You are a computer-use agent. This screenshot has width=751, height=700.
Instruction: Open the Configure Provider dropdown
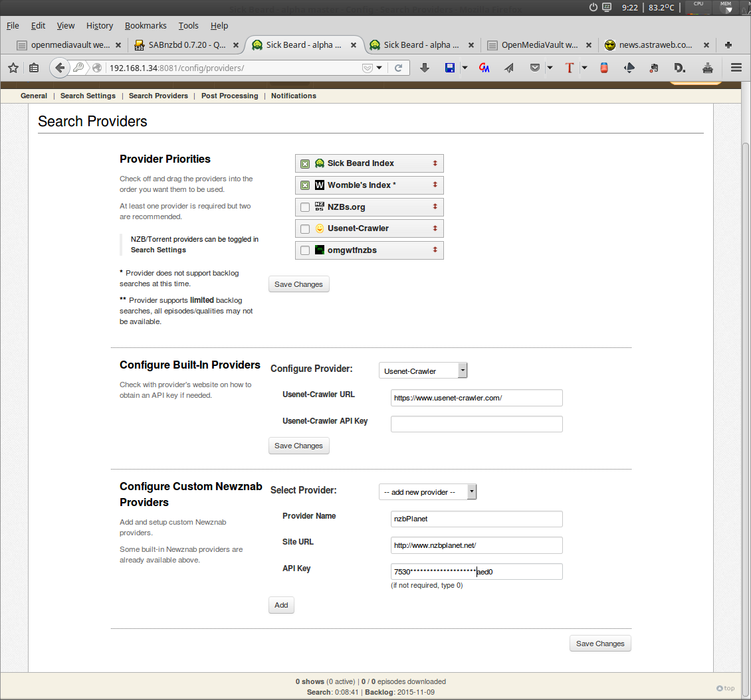[423, 371]
